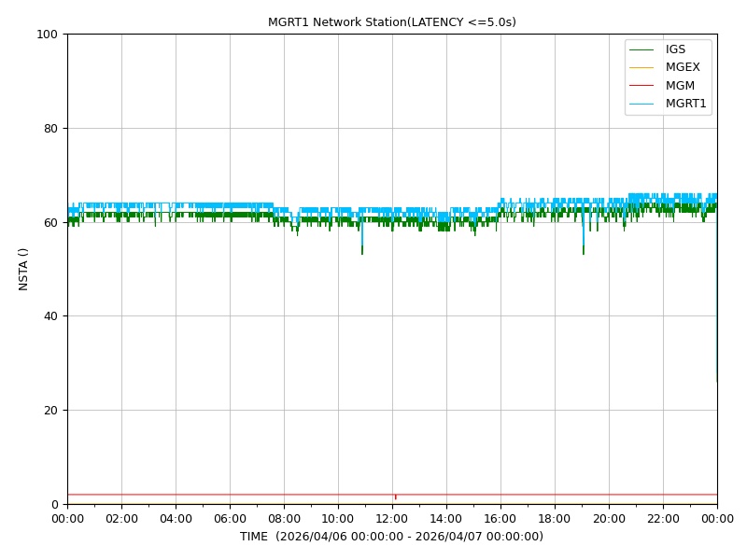The image size is (747, 560).
Task: Click the red MGM dip near 12:00
Action: click(395, 497)
